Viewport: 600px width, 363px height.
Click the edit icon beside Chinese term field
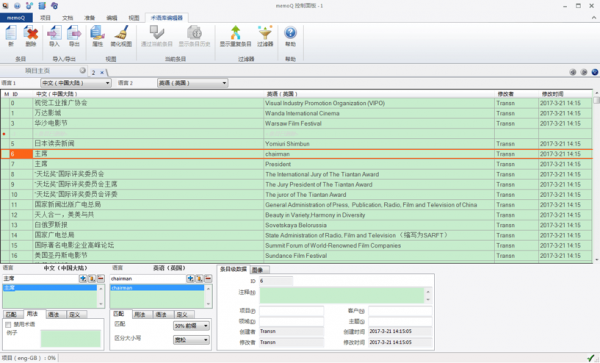pos(92,278)
